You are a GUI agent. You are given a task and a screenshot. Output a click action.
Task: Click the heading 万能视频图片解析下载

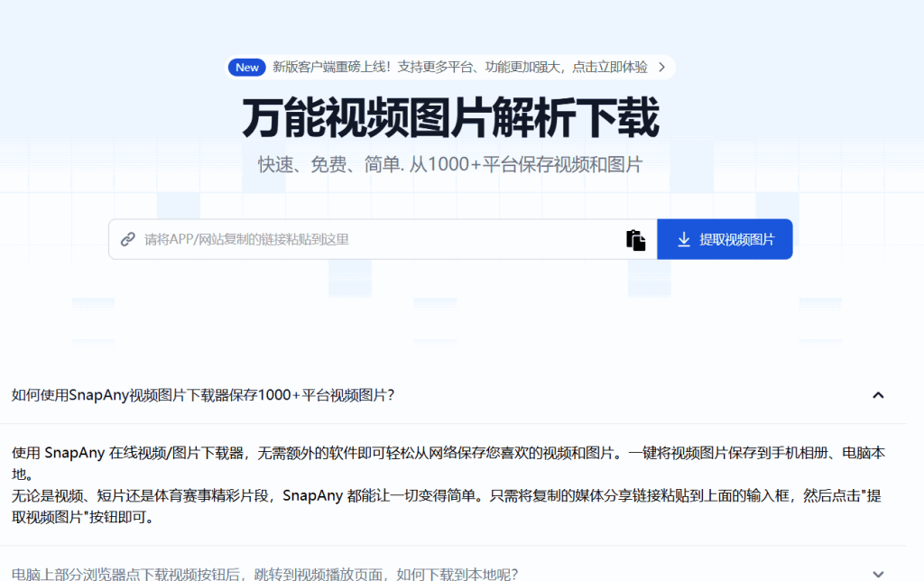tap(451, 118)
